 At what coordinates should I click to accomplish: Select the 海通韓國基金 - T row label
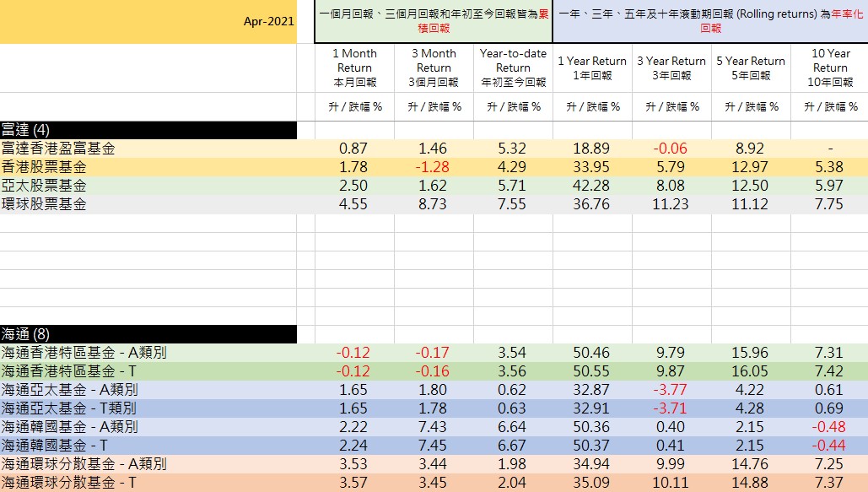(148, 446)
